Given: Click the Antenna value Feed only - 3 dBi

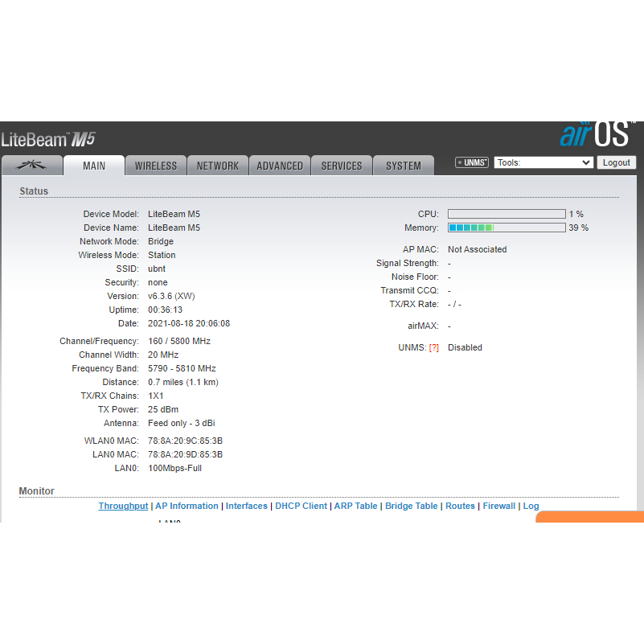Looking at the screenshot, I should coord(182,423).
